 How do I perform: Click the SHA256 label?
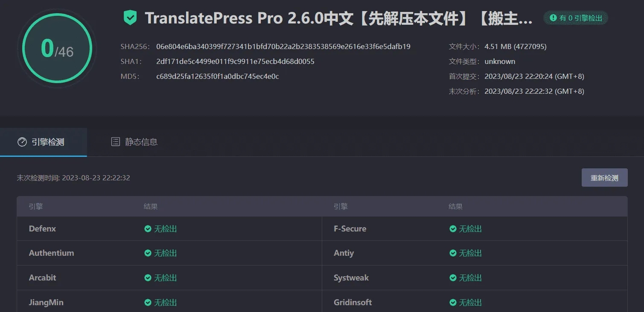pos(134,46)
